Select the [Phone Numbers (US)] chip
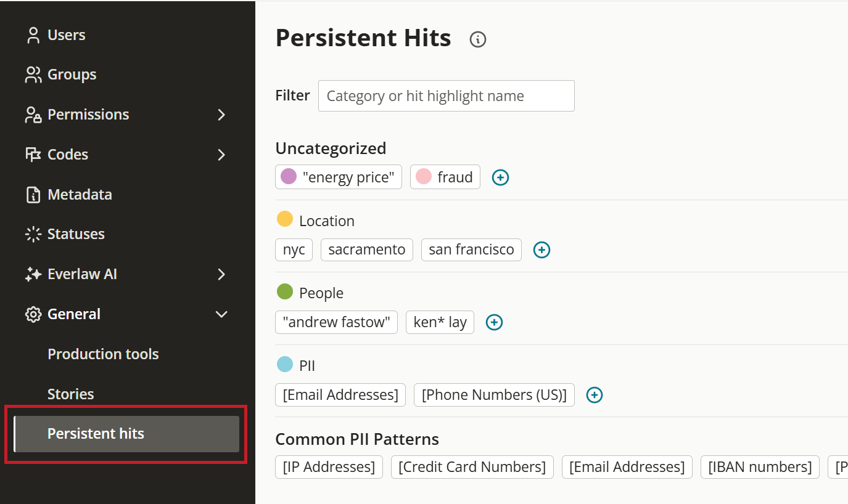The image size is (848, 504). click(x=494, y=395)
